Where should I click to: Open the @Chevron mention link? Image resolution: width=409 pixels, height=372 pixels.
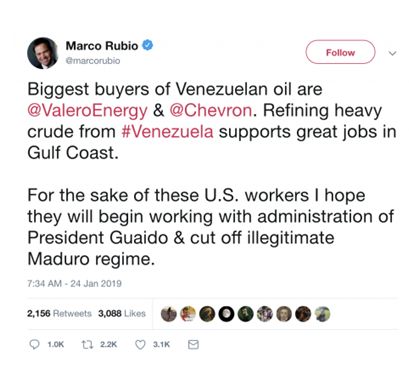pos(211,110)
